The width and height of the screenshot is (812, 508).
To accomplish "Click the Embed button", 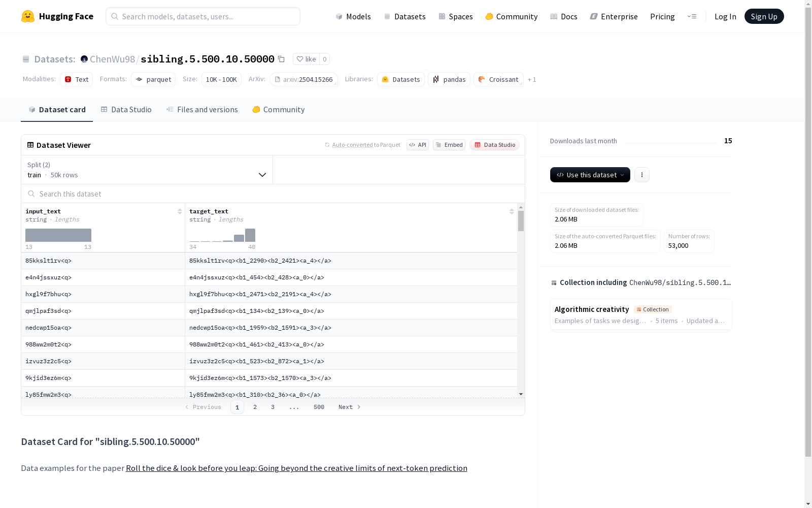I will (x=449, y=145).
